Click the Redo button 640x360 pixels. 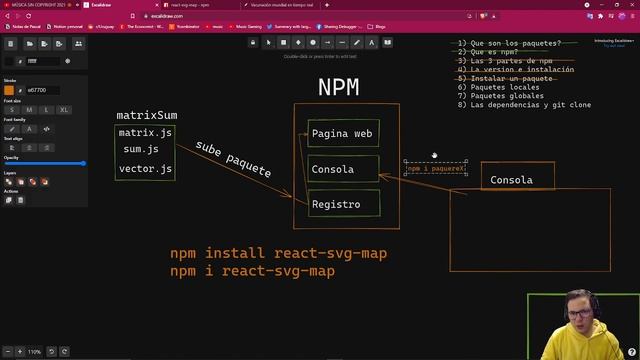pos(64,351)
